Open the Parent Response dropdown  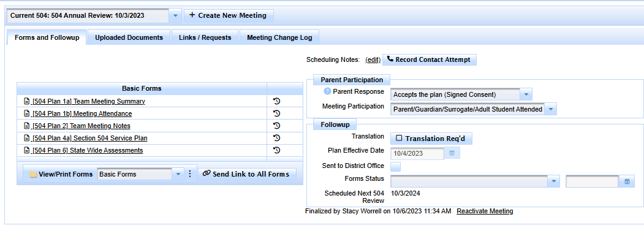coord(526,95)
